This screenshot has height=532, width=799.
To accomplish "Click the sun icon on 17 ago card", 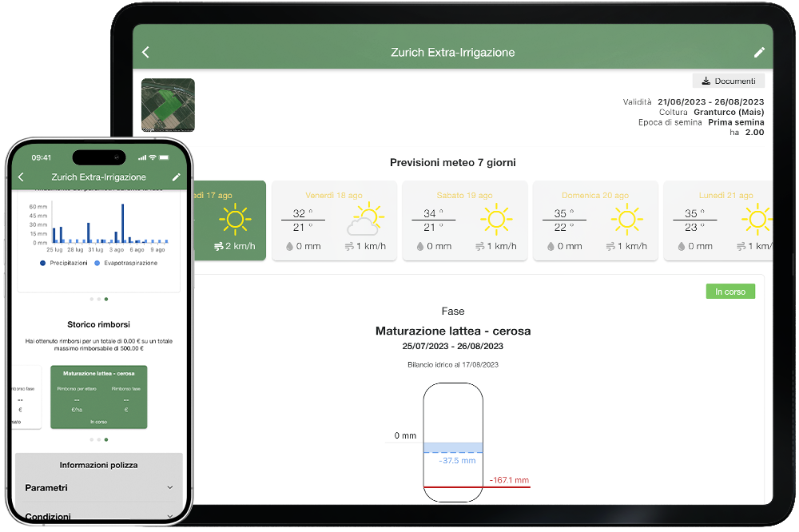I will pos(235,219).
